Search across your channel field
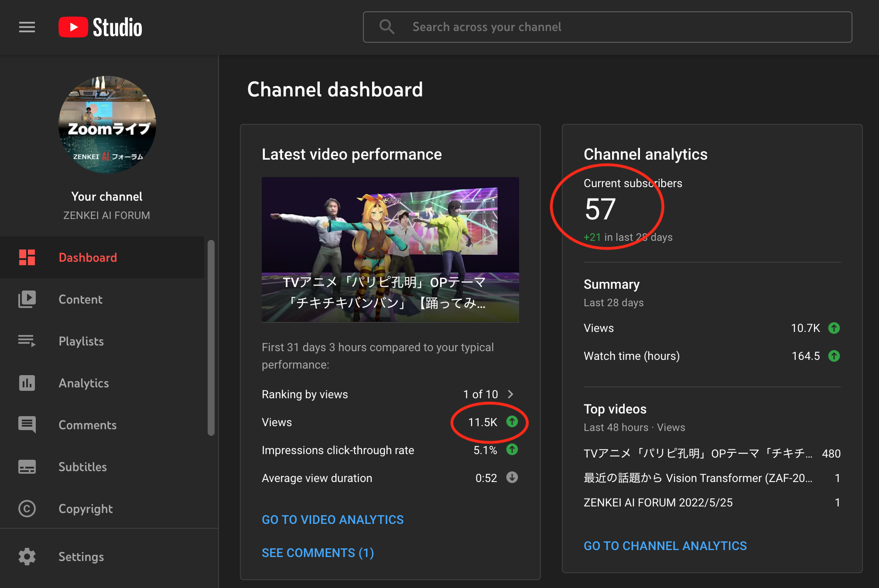The image size is (879, 588). click(x=607, y=27)
